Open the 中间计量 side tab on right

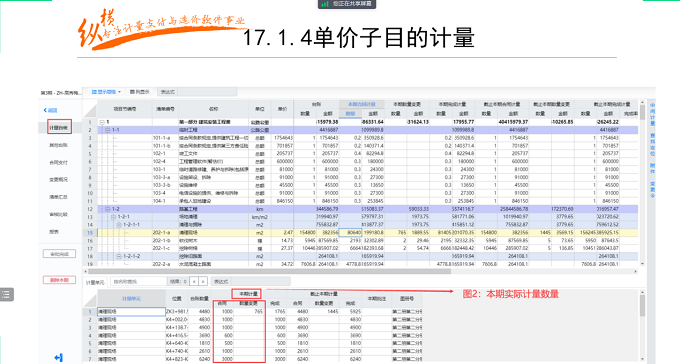point(652,114)
